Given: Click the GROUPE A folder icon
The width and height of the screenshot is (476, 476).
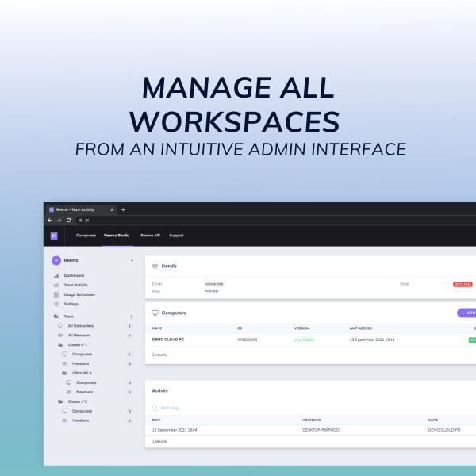Looking at the screenshot, I should pyautogui.click(x=65, y=373).
